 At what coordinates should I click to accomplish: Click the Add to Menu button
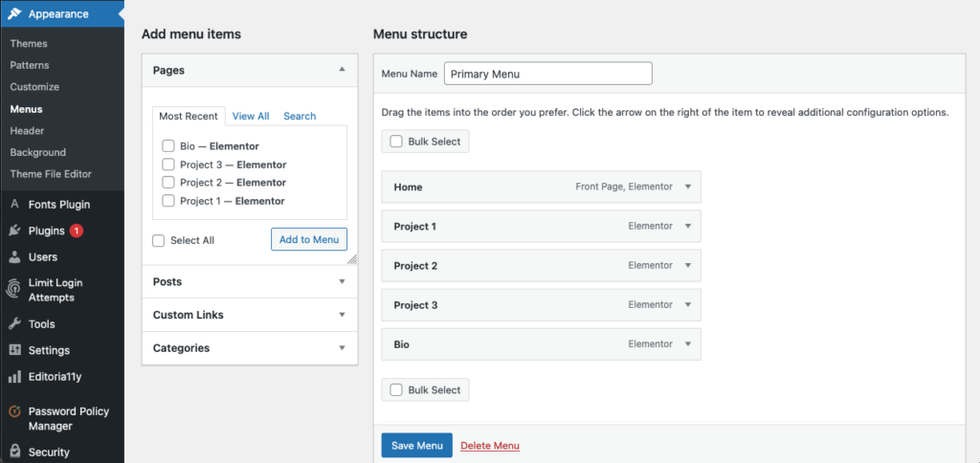pos(309,239)
